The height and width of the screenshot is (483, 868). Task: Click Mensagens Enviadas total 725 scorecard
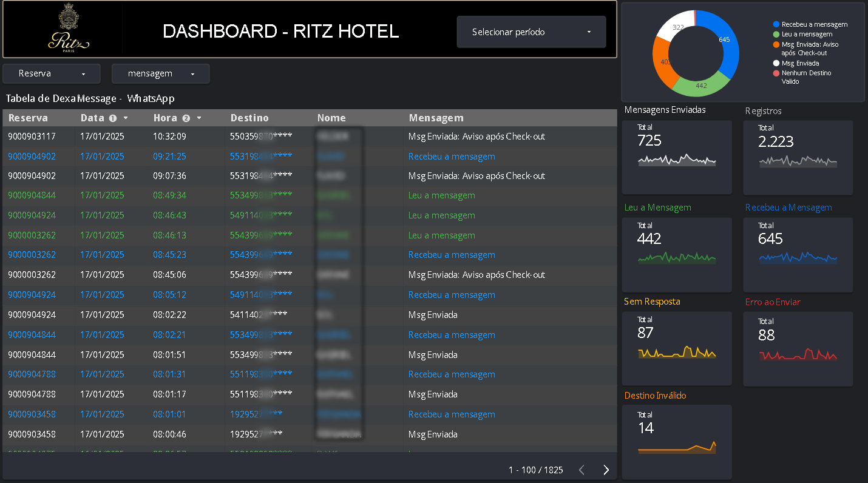[x=677, y=157]
